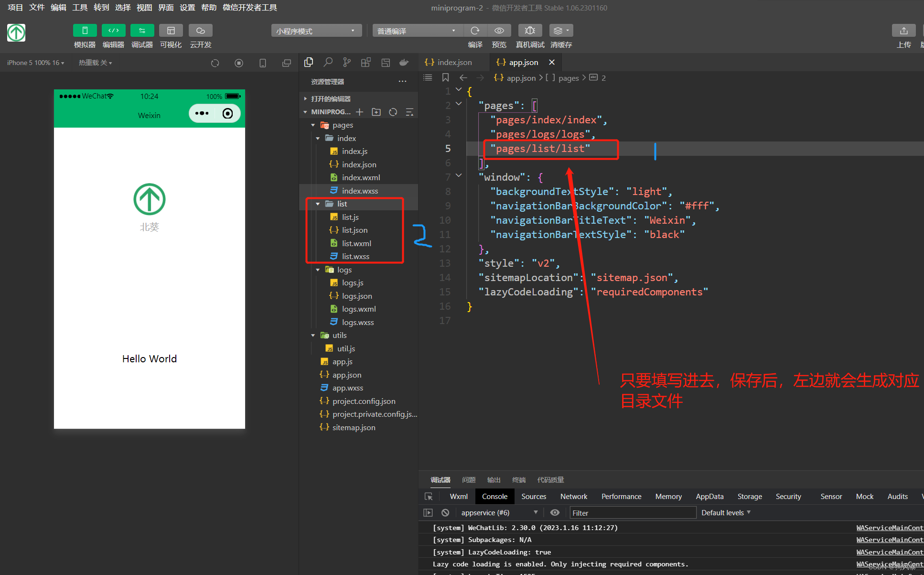924x575 pixels.
Task: Click the compile refresh icon
Action: tap(475, 31)
